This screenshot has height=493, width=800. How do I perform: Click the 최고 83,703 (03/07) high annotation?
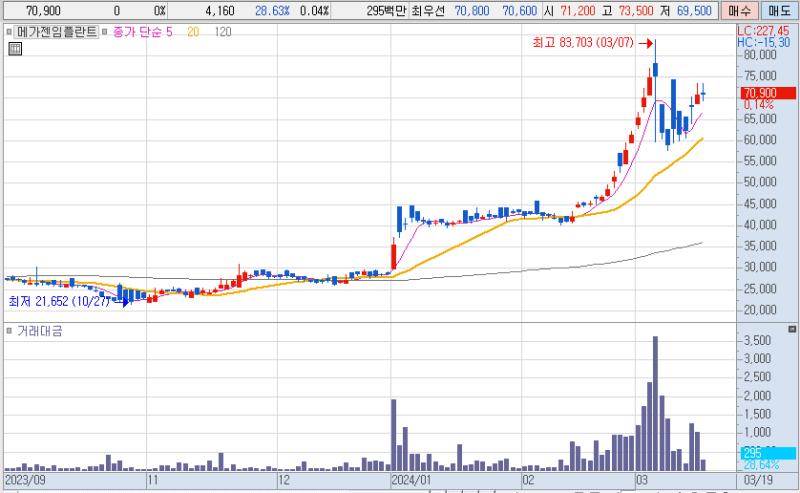[x=583, y=43]
